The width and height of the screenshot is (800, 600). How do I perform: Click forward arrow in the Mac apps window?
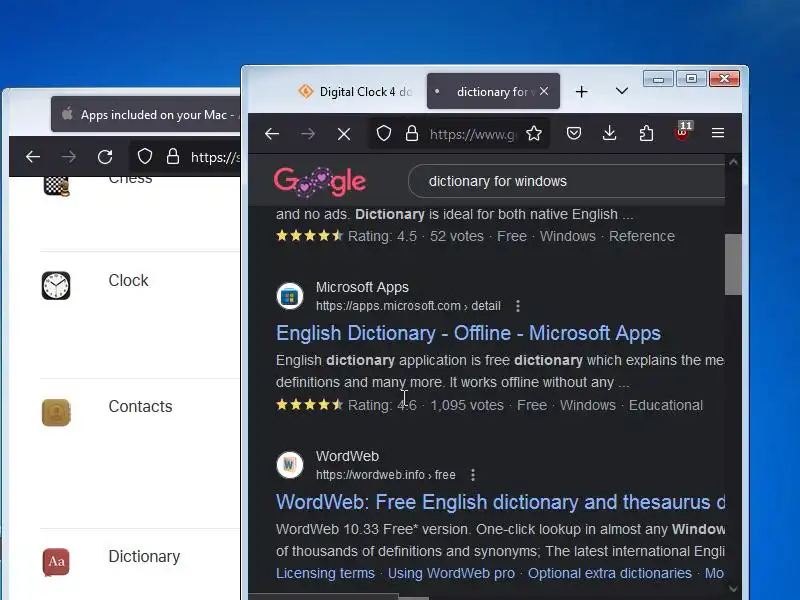(68, 157)
